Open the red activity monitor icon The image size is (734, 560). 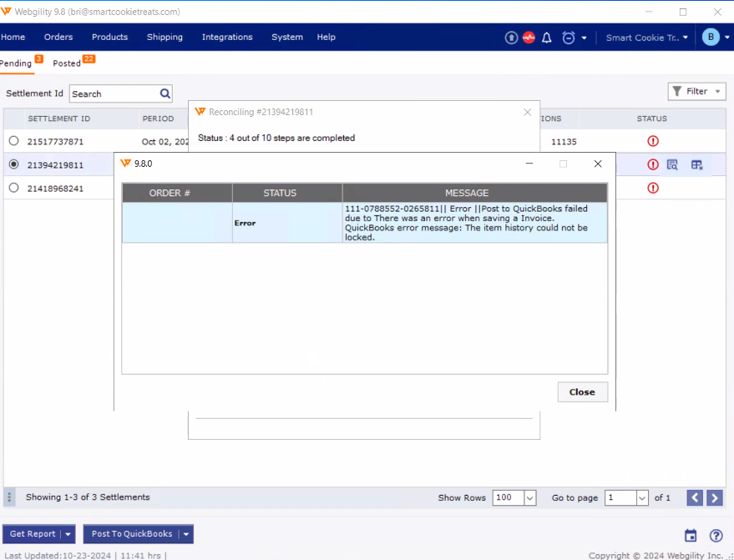(x=529, y=38)
